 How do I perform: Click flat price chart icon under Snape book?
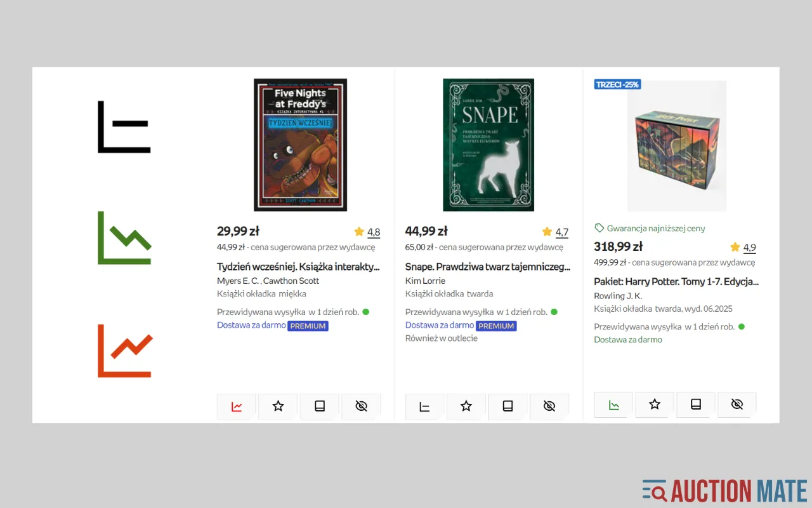click(425, 406)
